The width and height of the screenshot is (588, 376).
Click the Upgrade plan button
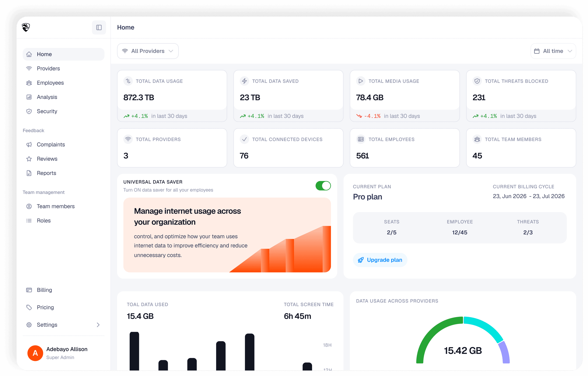[x=380, y=260]
